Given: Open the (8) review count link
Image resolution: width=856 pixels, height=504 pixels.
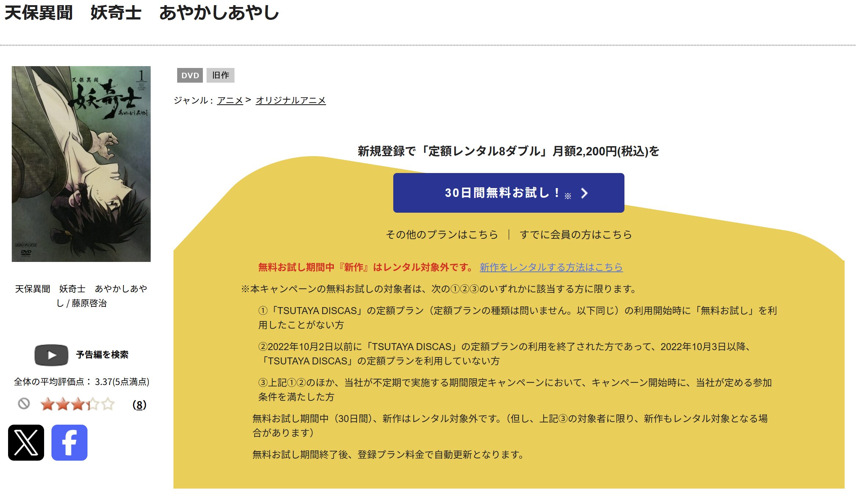Looking at the screenshot, I should (139, 405).
